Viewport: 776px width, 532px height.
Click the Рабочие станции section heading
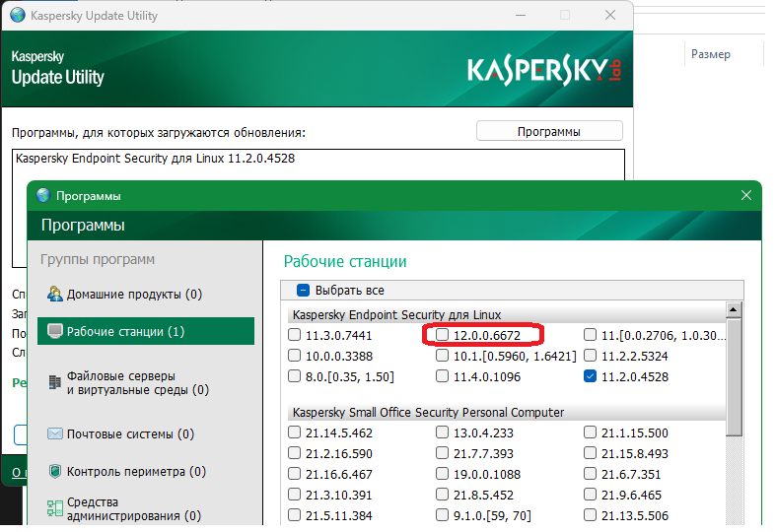click(345, 261)
